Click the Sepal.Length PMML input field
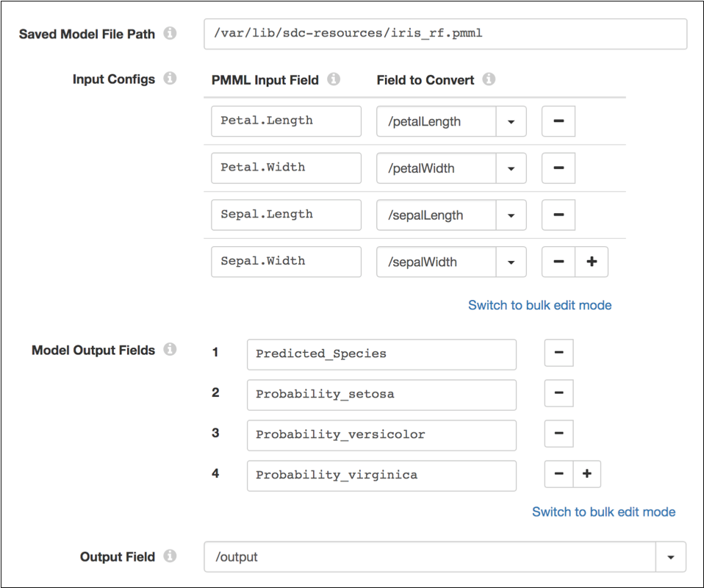 286,215
